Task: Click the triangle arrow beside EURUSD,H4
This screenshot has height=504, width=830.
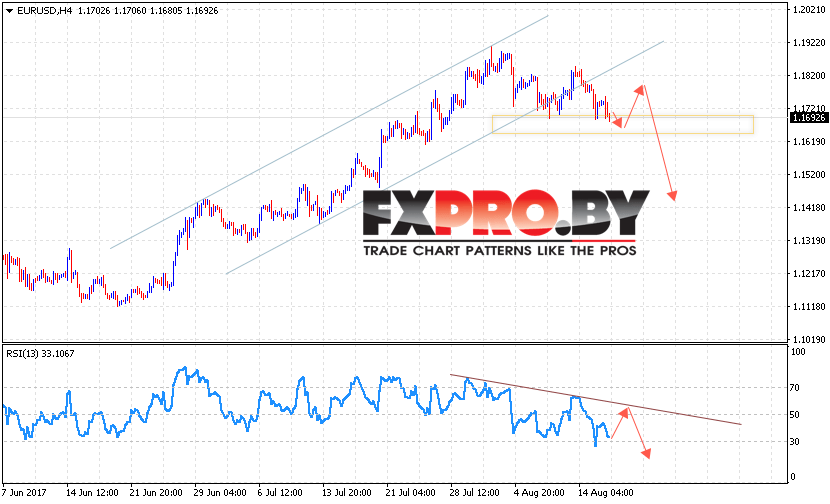Action: [x=9, y=11]
